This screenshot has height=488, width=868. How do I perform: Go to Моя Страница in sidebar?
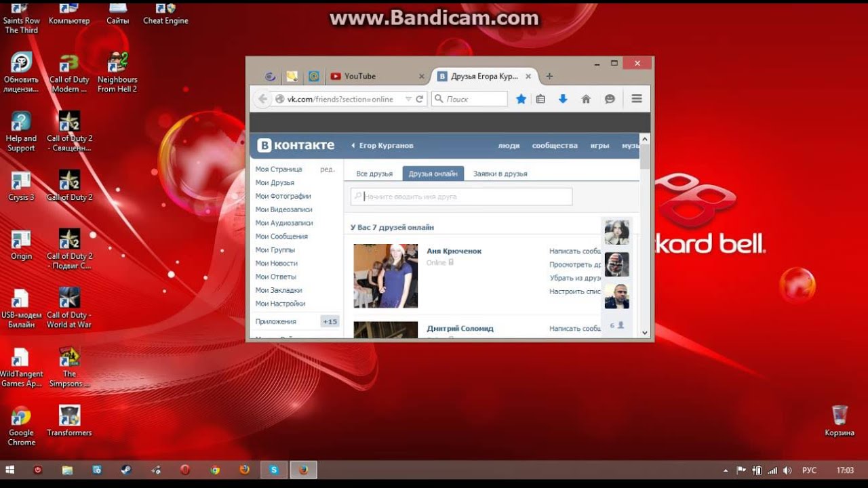[279, 169]
